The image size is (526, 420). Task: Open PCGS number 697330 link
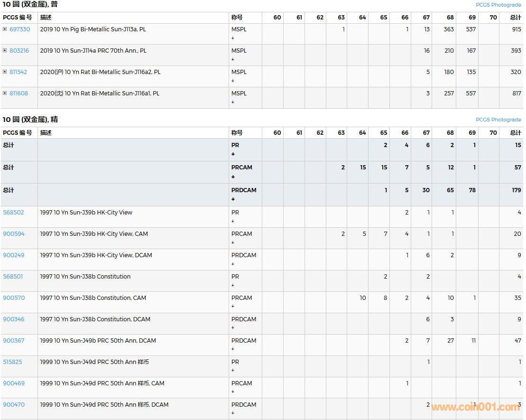click(19, 29)
